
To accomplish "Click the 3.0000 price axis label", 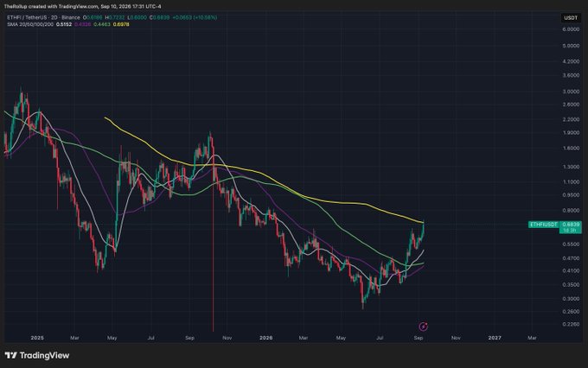I will pyautogui.click(x=571, y=92).
